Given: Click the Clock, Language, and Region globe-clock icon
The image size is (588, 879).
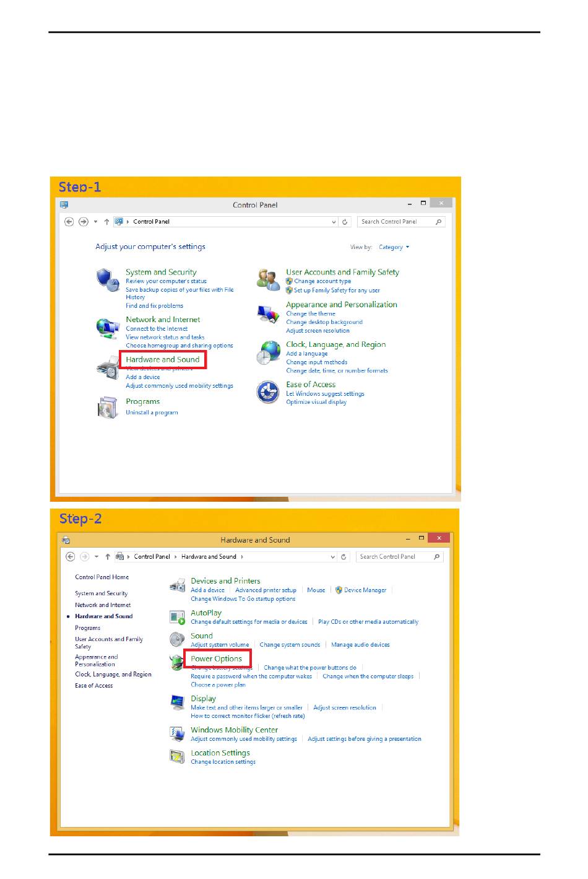Looking at the screenshot, I should 268,352.
